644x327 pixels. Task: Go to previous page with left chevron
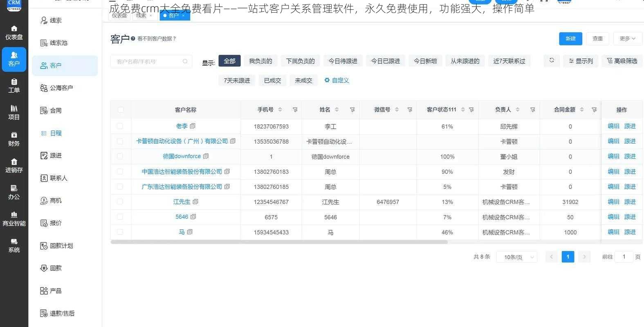click(x=552, y=257)
